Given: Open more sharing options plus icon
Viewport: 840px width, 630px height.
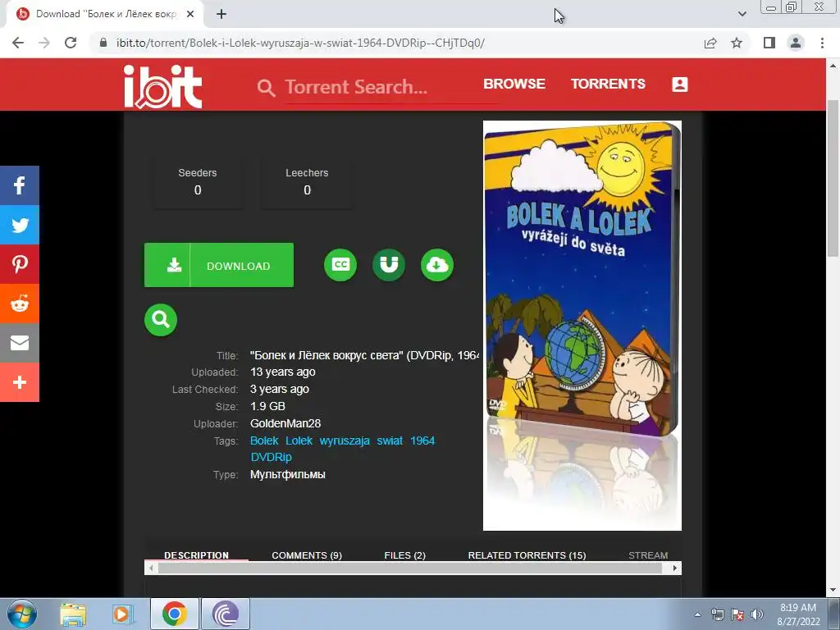Looking at the screenshot, I should 20,382.
